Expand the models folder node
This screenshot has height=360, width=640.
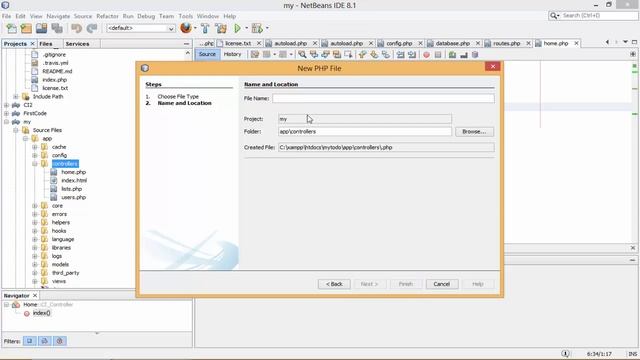35,264
